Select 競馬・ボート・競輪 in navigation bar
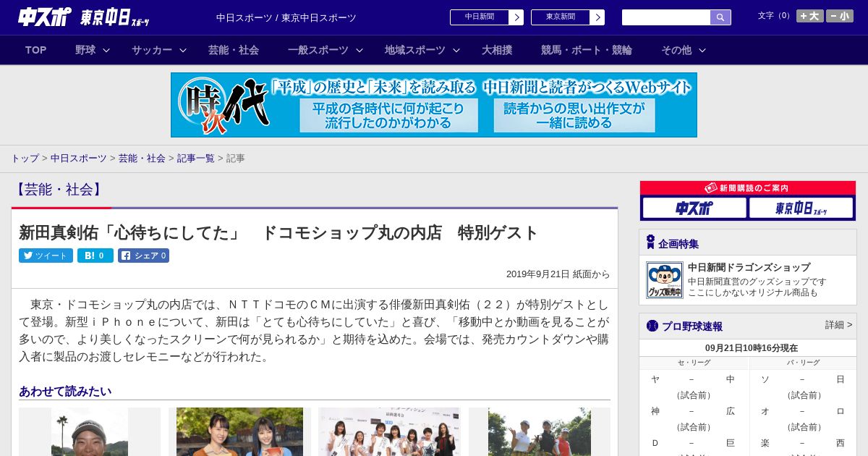Image resolution: width=868 pixels, height=456 pixels. pyautogui.click(x=587, y=50)
